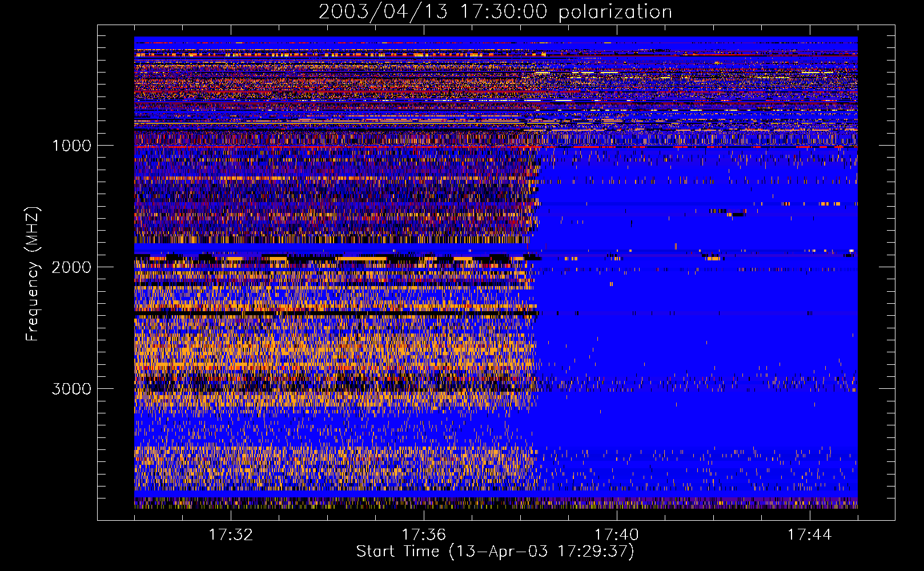Click the 17:40 time tick label
Viewport: 924px width, 571px height.
pyautogui.click(x=617, y=535)
